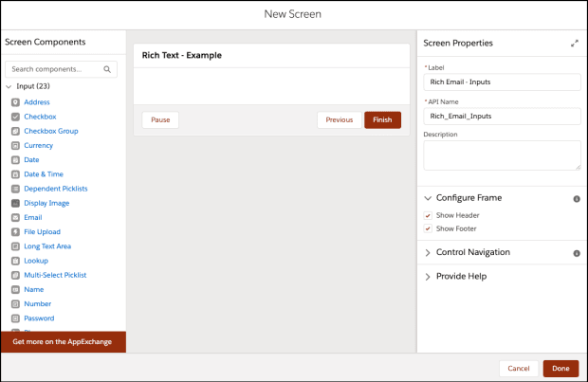Click the Search components field
Viewport: 588px width, 382px height.
click(x=55, y=69)
